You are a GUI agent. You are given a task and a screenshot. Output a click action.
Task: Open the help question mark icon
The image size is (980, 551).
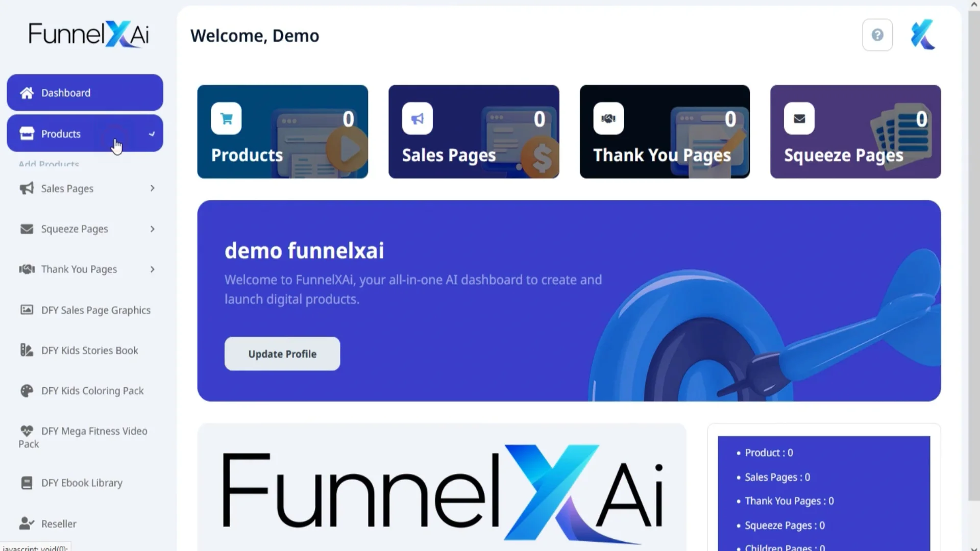(877, 34)
